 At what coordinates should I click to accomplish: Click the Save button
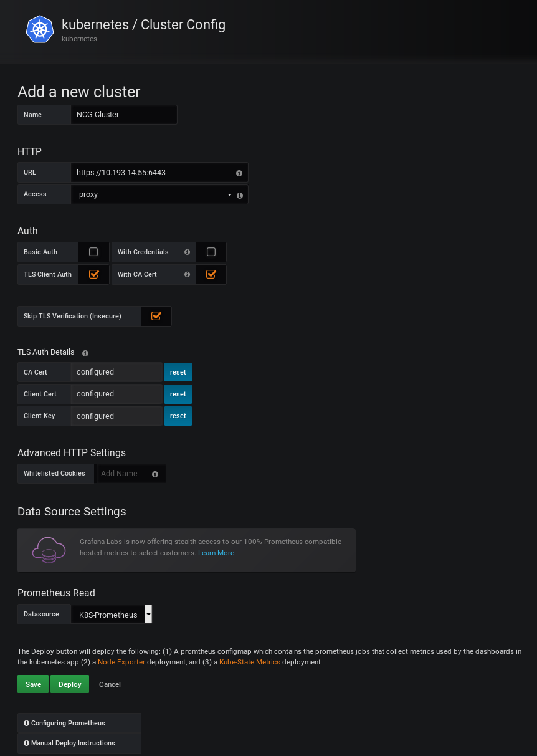(33, 684)
